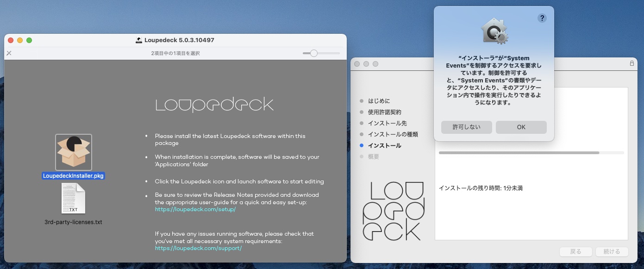The width and height of the screenshot is (644, 269).
Task: Open the loupedeck.com/setup link
Action: click(x=195, y=209)
